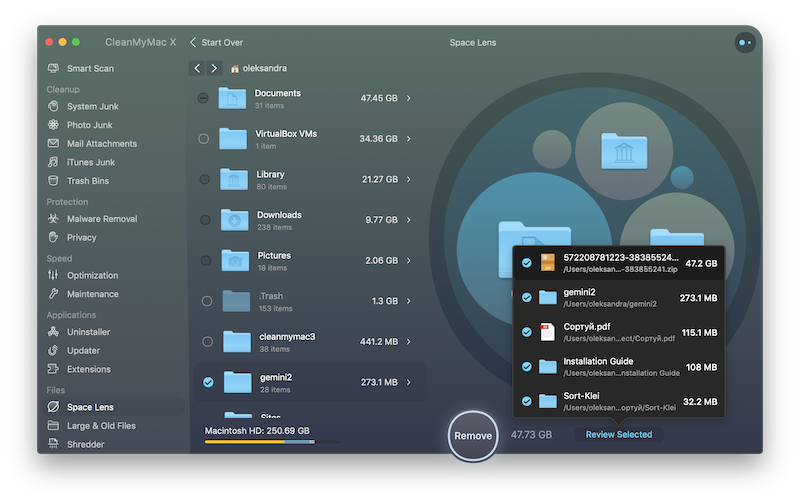Click the 47.45 GB Documents size
Image resolution: width=800 pixels, height=503 pixels.
(x=379, y=98)
